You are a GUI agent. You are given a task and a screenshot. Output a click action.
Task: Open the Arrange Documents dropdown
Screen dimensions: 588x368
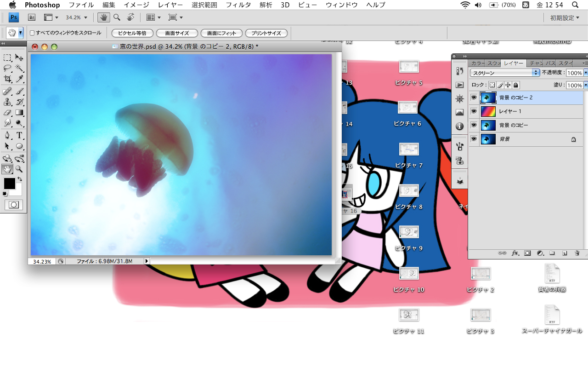(x=153, y=17)
